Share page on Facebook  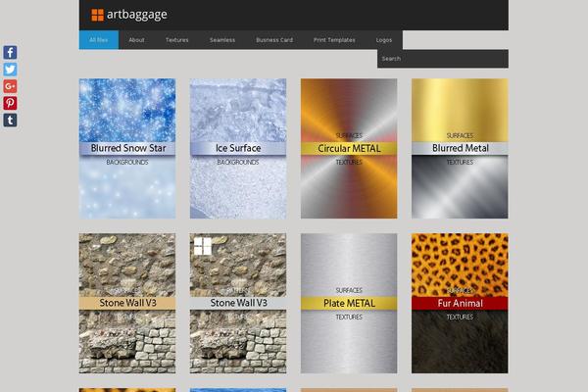coord(10,52)
